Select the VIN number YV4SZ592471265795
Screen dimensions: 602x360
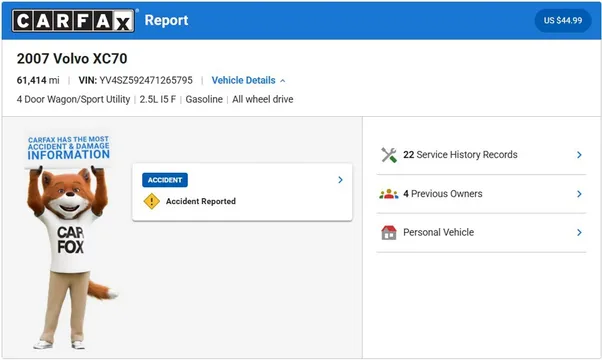[x=146, y=80]
